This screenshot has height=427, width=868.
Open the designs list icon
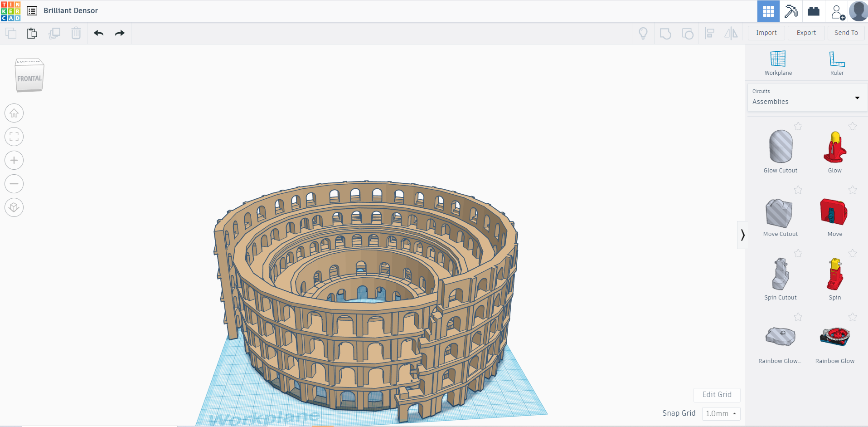[32, 11]
